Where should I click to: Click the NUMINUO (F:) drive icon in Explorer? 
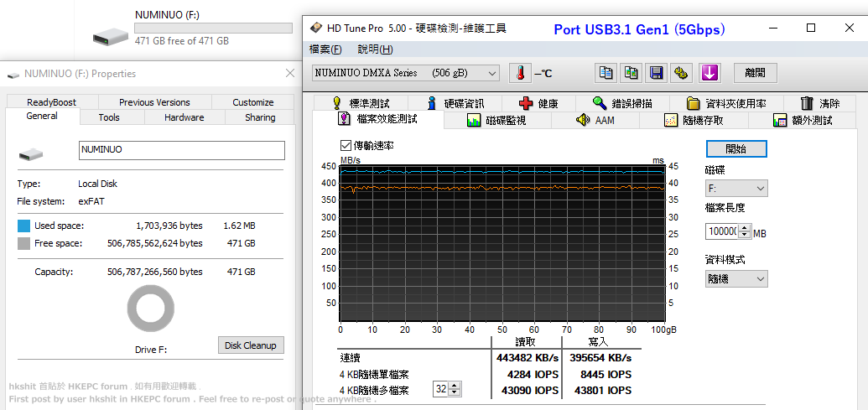coord(110,38)
